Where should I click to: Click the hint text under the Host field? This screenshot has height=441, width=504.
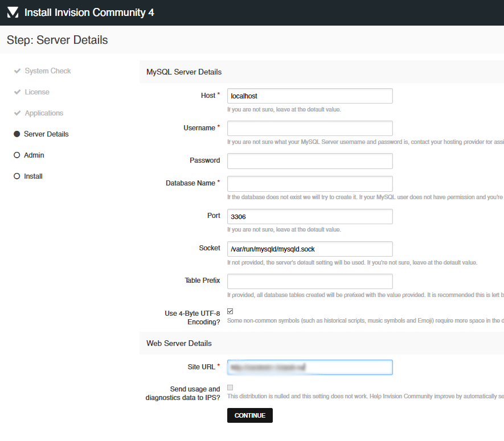click(x=284, y=109)
